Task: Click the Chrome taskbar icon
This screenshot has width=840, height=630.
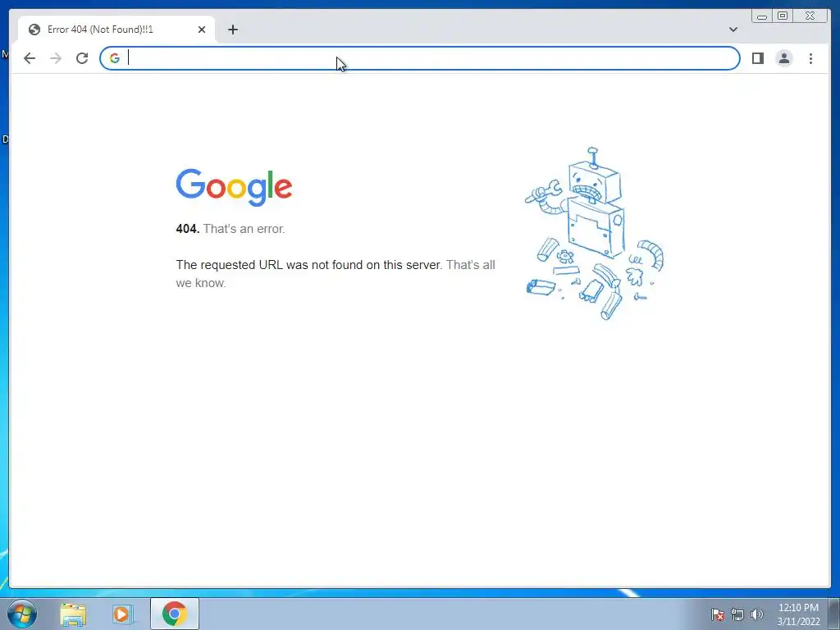Action: click(175, 614)
